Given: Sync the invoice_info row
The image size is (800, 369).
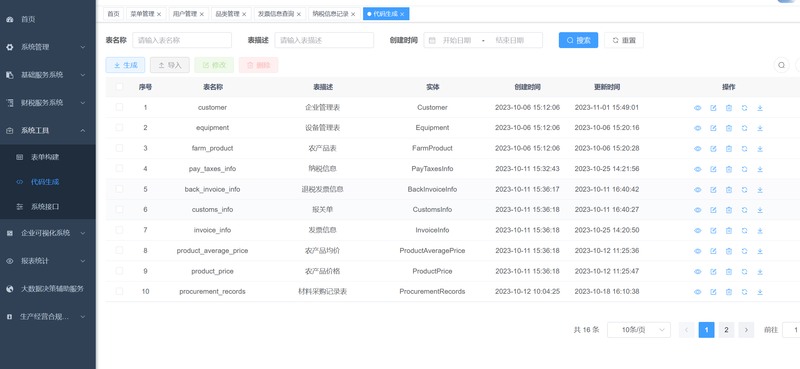Looking at the screenshot, I should pyautogui.click(x=744, y=230).
